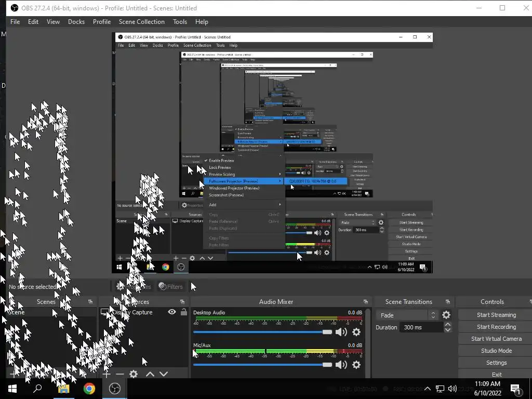Increase transition duration with up arrow

[x=448, y=325]
